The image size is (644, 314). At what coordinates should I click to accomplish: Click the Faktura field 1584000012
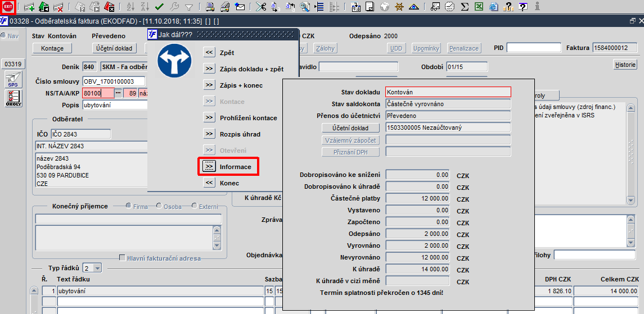coord(615,48)
